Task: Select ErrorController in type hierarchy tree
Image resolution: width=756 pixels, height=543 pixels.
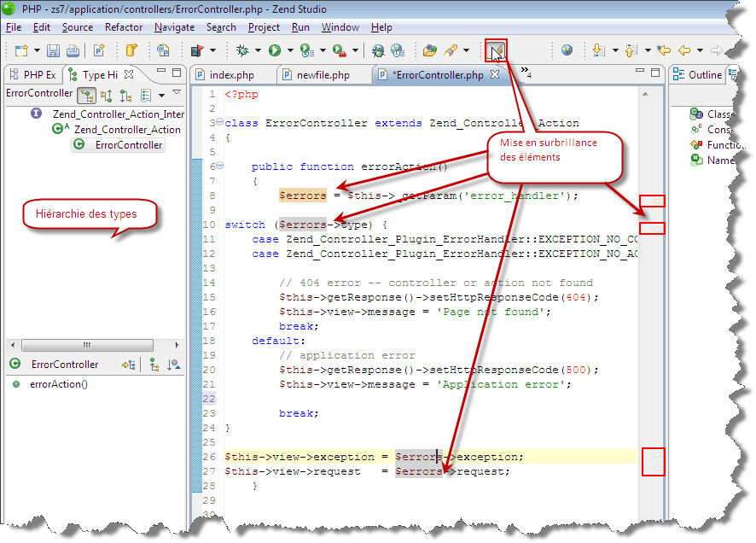Action: coord(128,145)
